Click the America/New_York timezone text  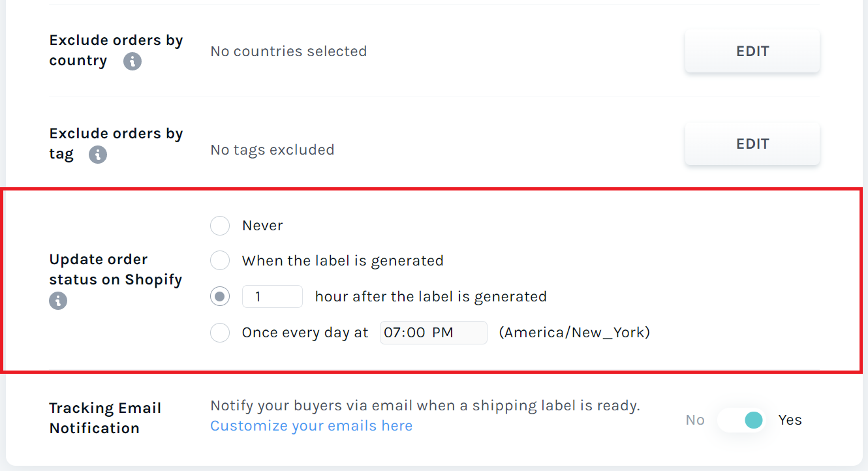point(574,333)
